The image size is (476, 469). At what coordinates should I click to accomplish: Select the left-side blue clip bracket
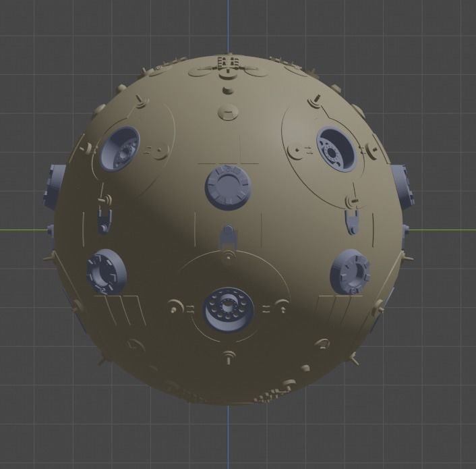(104, 221)
